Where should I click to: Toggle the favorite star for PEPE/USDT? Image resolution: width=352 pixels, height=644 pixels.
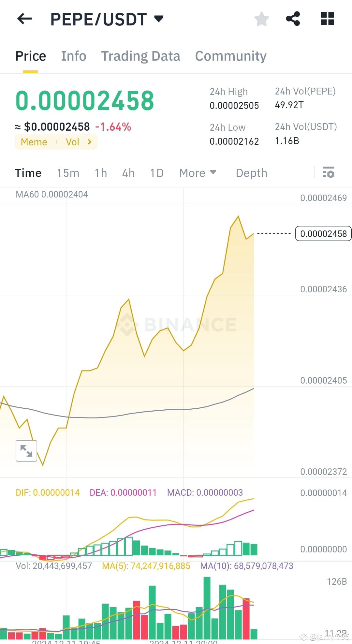pos(262,19)
